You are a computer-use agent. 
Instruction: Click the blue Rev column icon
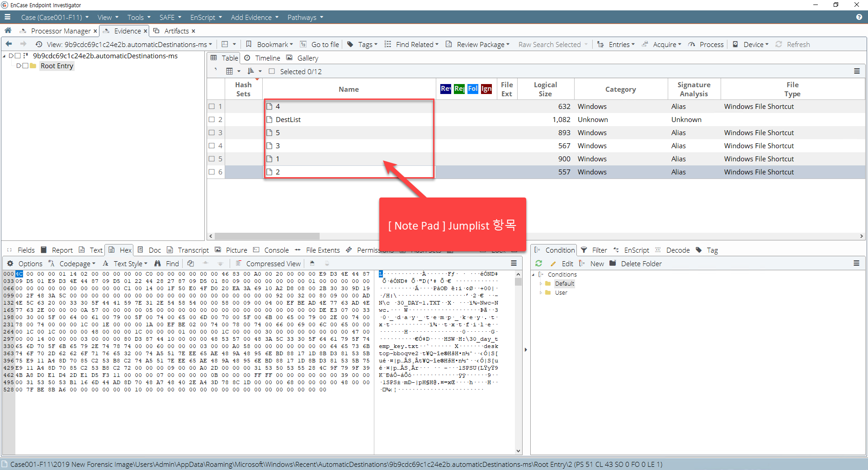[x=445, y=89]
